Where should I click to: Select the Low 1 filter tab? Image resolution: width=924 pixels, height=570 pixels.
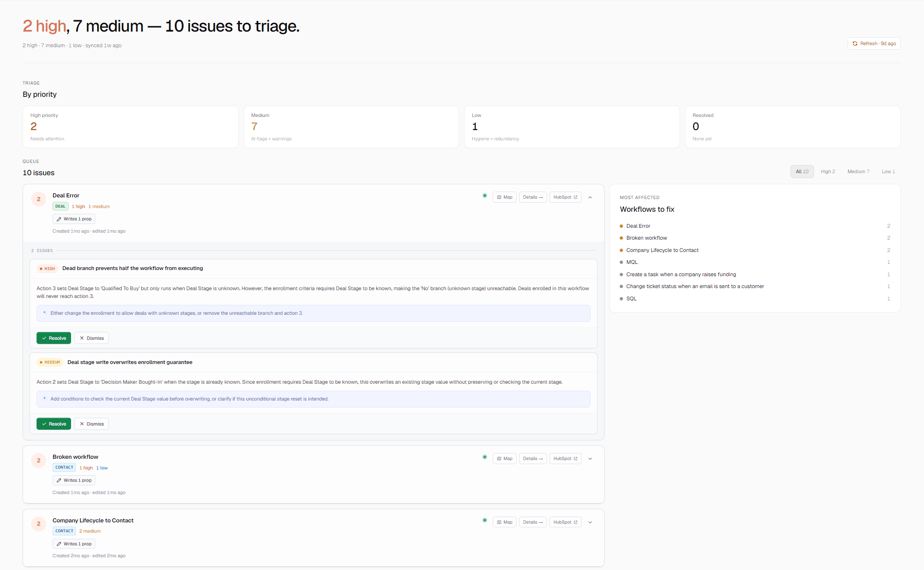pyautogui.click(x=888, y=172)
